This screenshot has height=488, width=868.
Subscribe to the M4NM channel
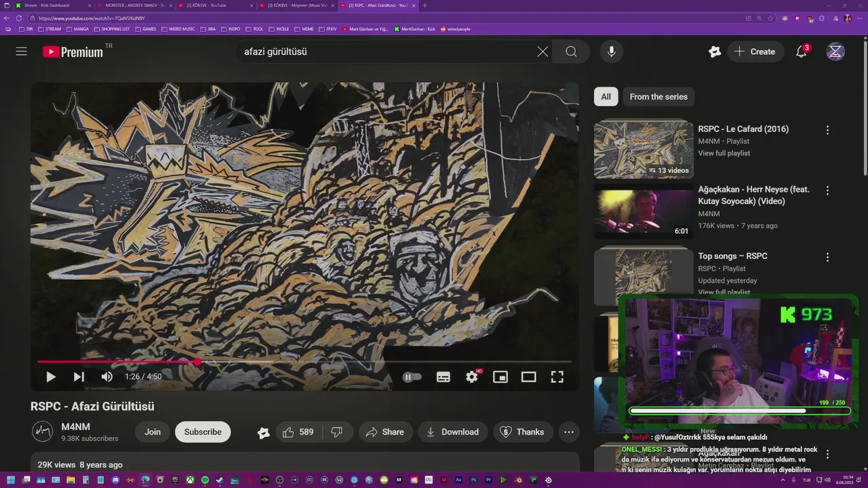pyautogui.click(x=203, y=432)
